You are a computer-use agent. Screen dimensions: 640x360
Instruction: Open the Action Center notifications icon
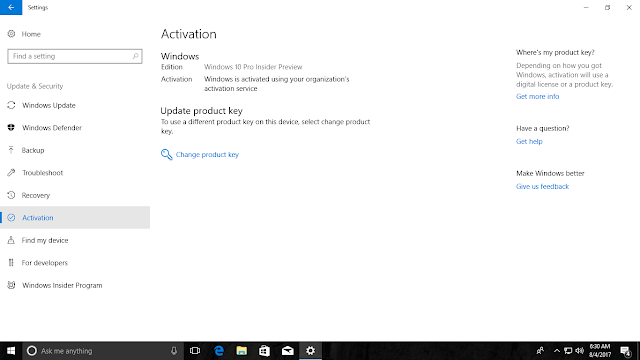coord(626,351)
